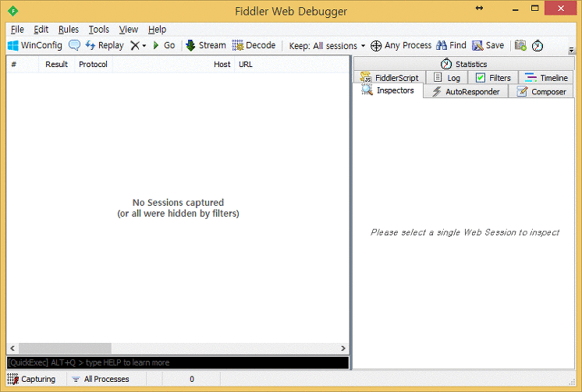Open WinConfig from the toolbar

(x=35, y=45)
